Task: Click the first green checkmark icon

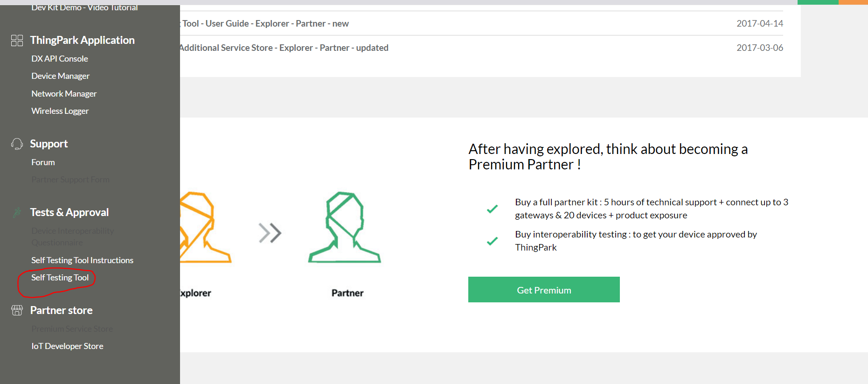Action: coord(492,209)
